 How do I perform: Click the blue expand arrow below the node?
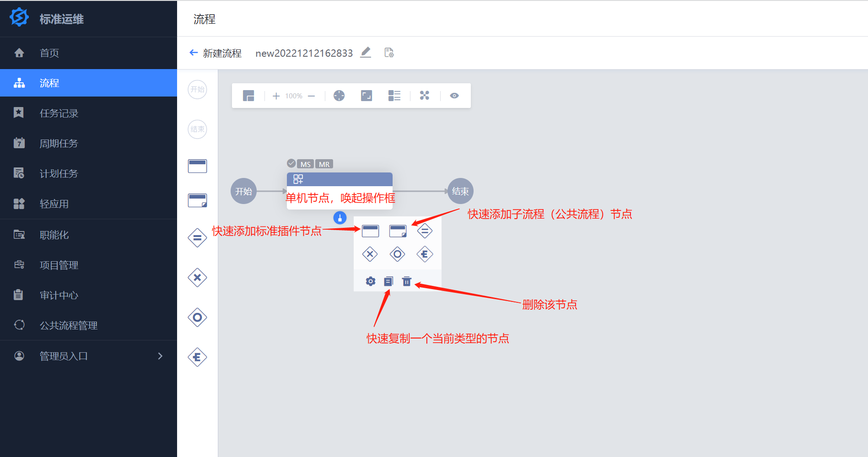[340, 218]
